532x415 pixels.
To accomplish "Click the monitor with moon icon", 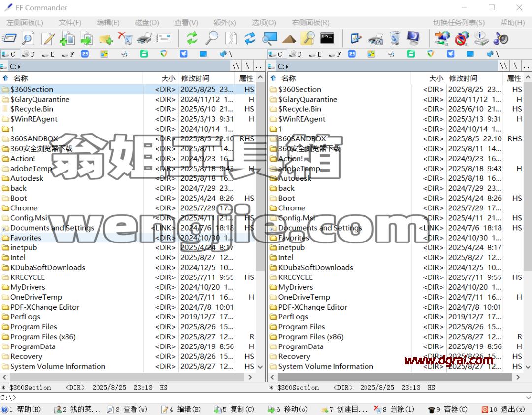I will pos(414,38).
